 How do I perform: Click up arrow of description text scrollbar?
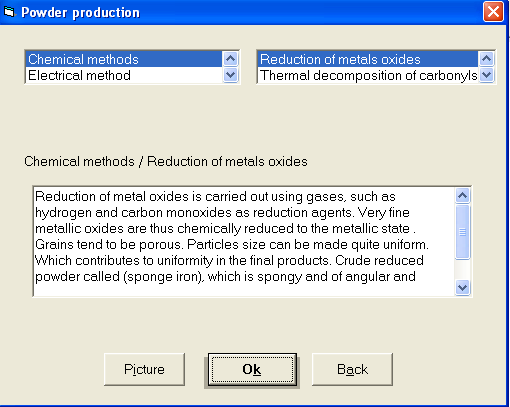(x=462, y=196)
